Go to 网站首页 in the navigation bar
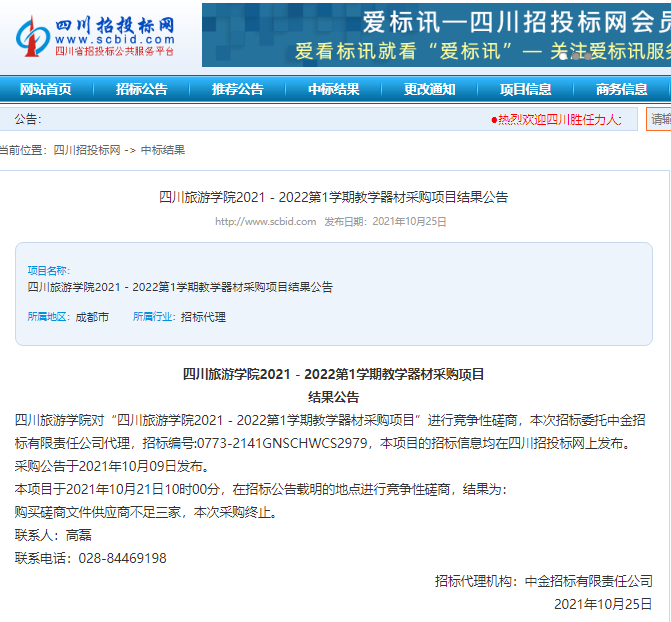Viewport: 671px width, 622px height. click(x=45, y=89)
